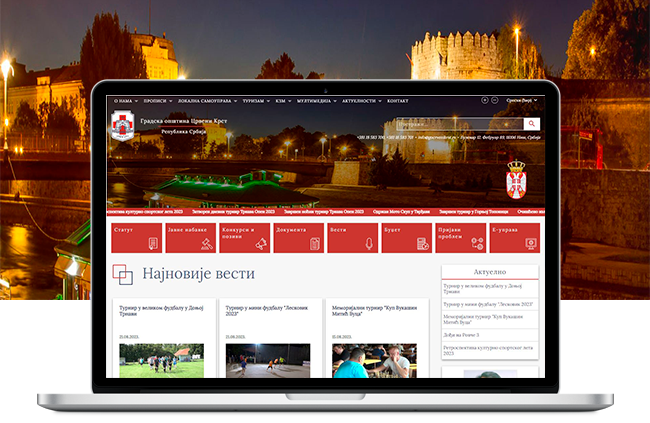This screenshot has width=650, height=423.
Task: Open the Е-управа tile
Action: [x=514, y=237]
